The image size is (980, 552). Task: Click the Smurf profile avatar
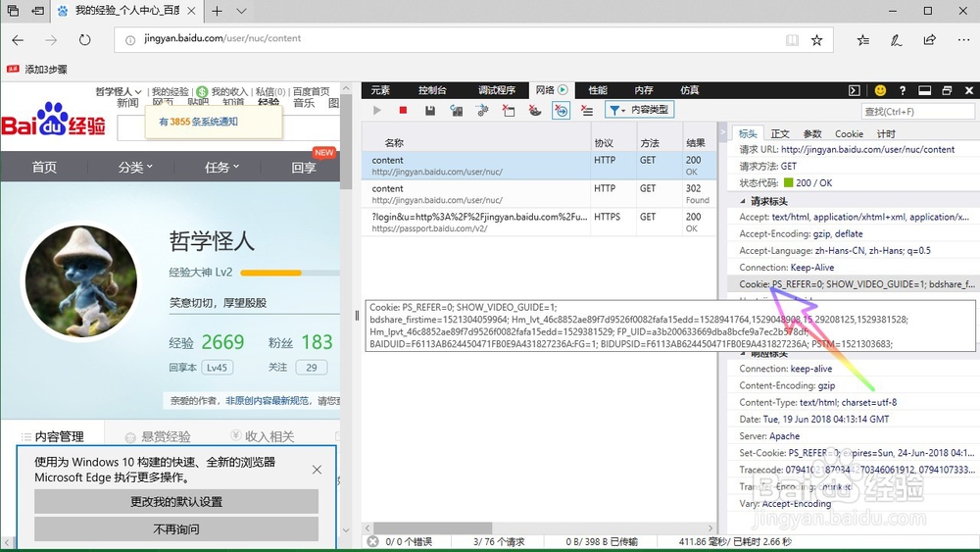click(x=80, y=282)
